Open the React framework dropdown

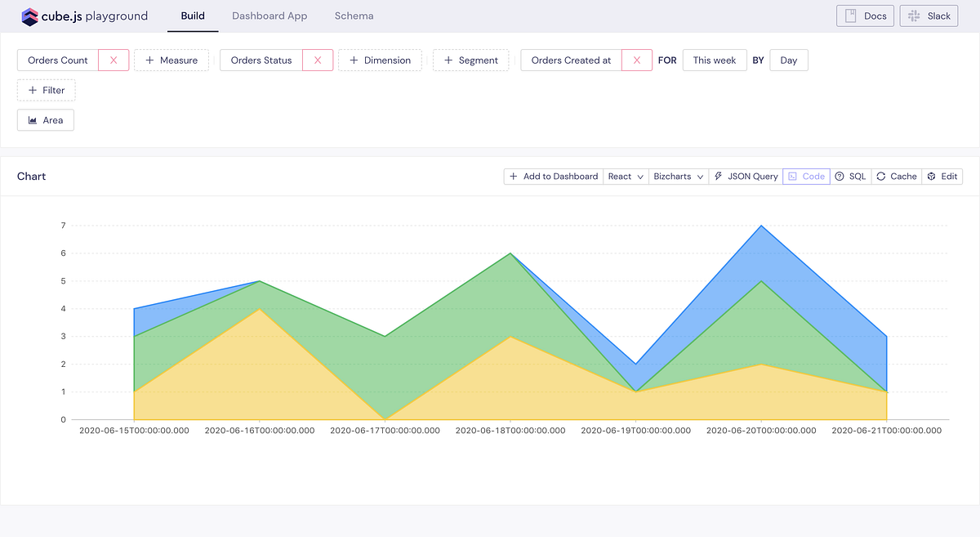625,176
